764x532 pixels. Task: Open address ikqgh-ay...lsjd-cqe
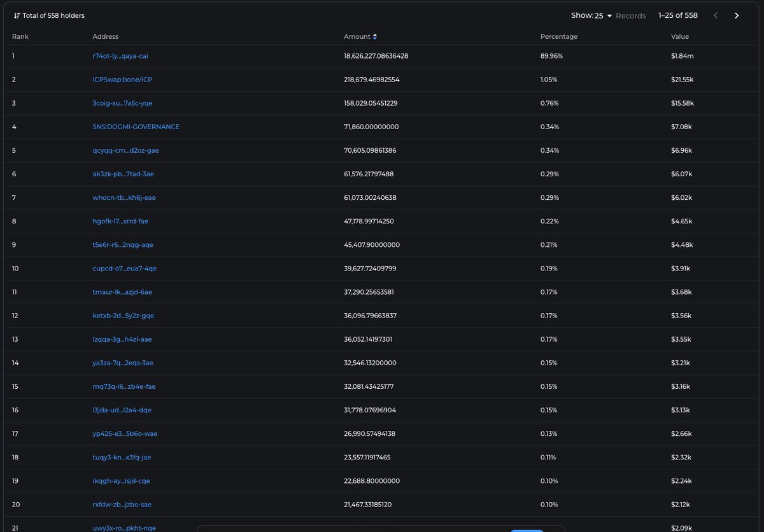tap(122, 480)
